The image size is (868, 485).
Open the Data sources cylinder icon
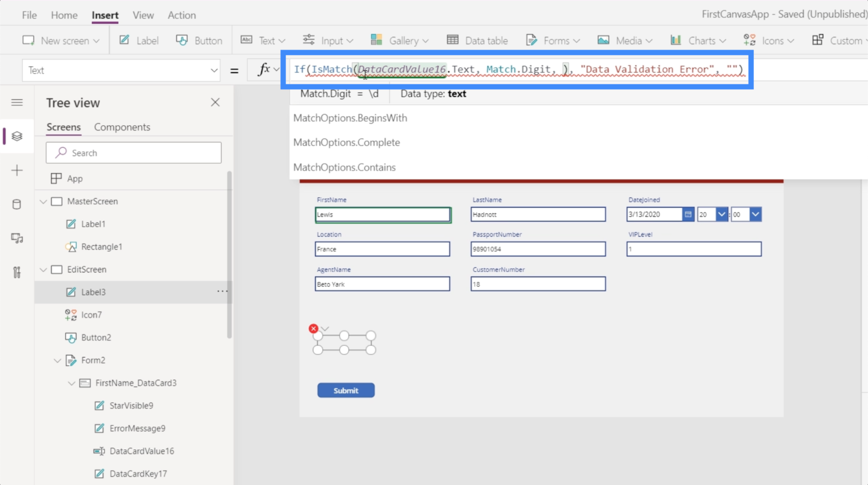pos(17,204)
